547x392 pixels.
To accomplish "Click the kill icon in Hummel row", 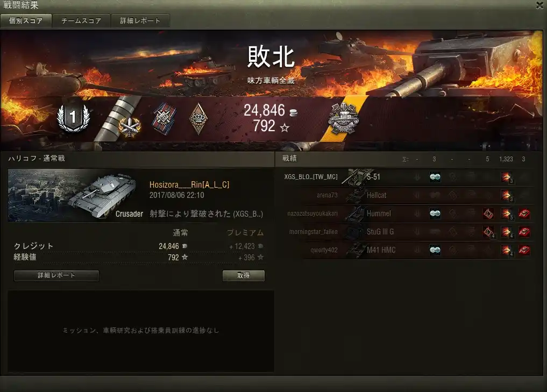I will (x=524, y=213).
